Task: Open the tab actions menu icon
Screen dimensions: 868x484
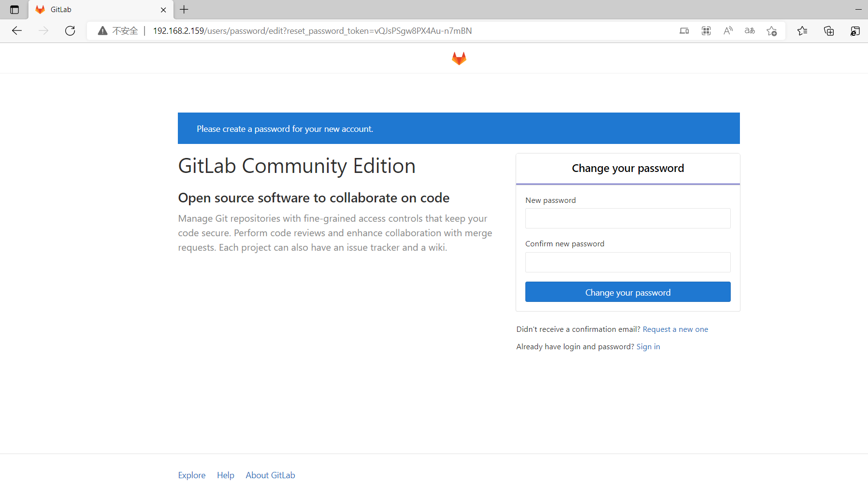Action: point(14,10)
